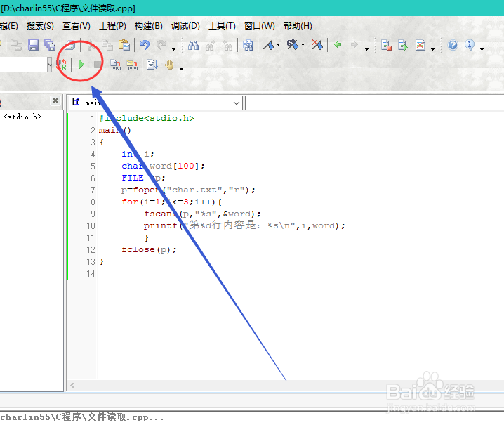The height and width of the screenshot is (425, 504).
Task: Open the 构建(B) menu
Action: pos(149,26)
